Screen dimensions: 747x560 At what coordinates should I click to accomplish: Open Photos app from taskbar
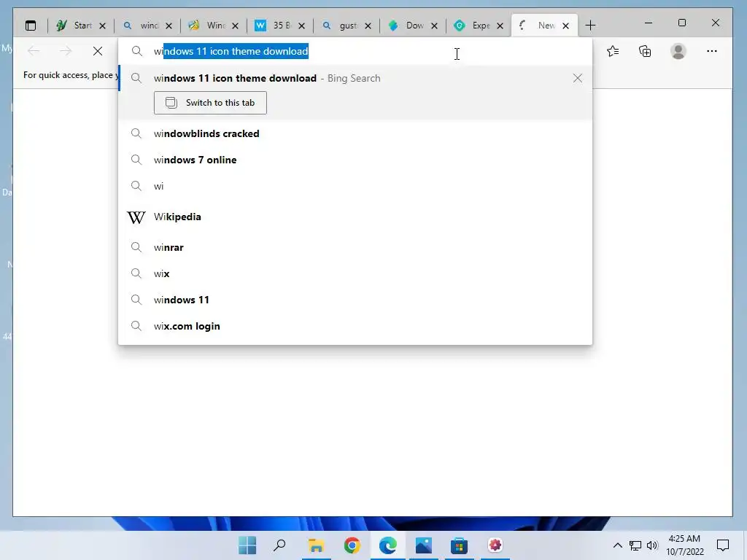click(424, 545)
